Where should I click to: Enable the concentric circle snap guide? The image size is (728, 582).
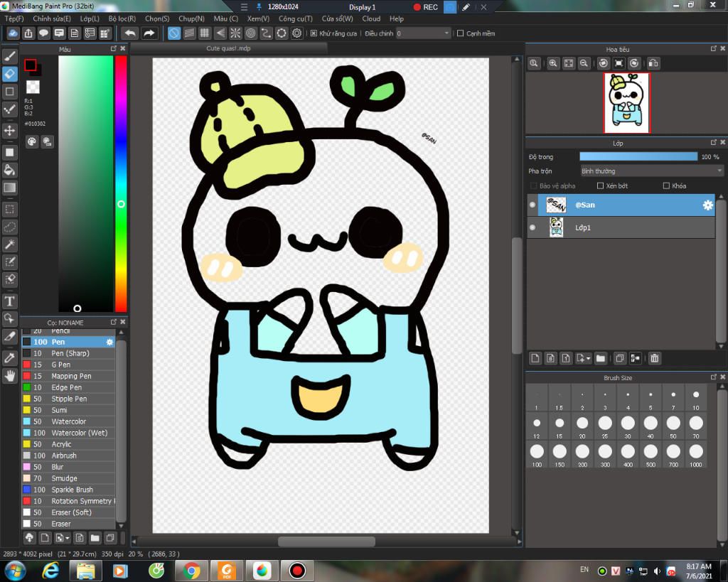[251, 33]
